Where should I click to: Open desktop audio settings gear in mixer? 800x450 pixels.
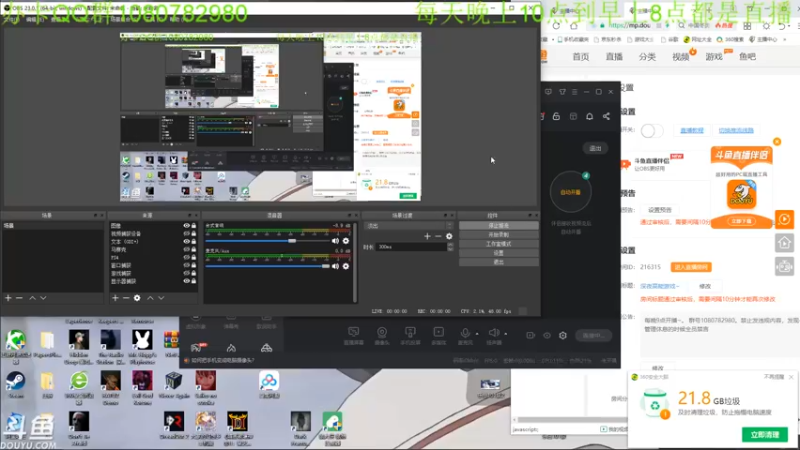[x=346, y=241]
